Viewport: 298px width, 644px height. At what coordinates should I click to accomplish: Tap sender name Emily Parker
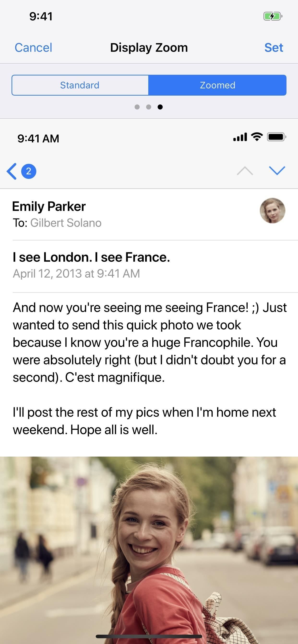(x=49, y=207)
